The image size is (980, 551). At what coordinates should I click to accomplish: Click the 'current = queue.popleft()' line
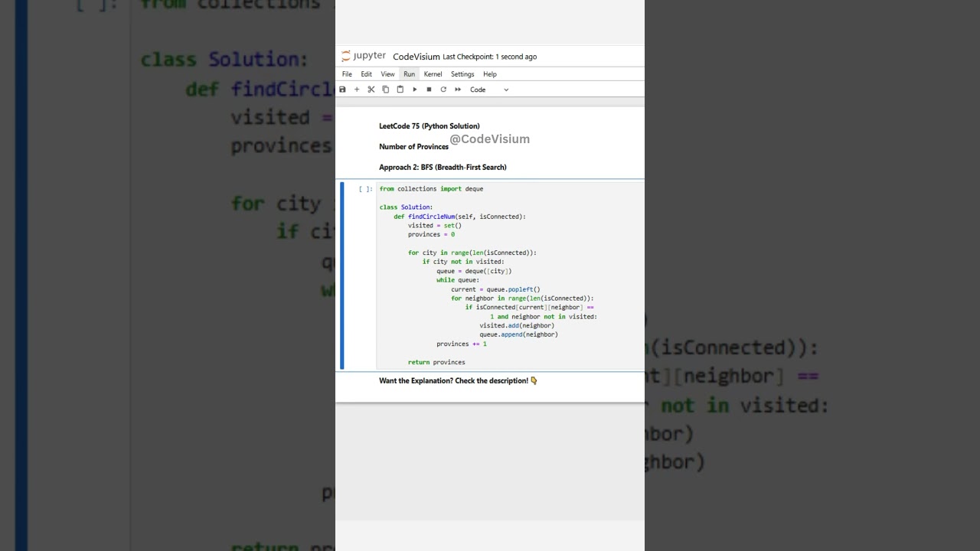495,289
